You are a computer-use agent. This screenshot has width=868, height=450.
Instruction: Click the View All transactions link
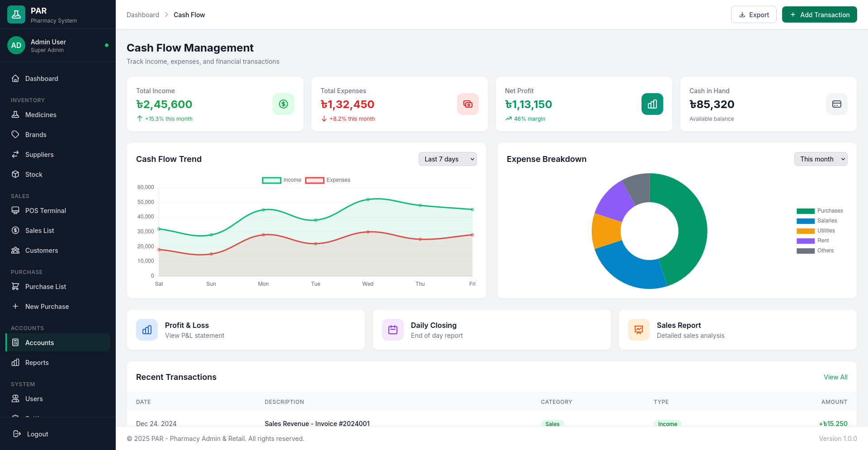click(x=835, y=377)
